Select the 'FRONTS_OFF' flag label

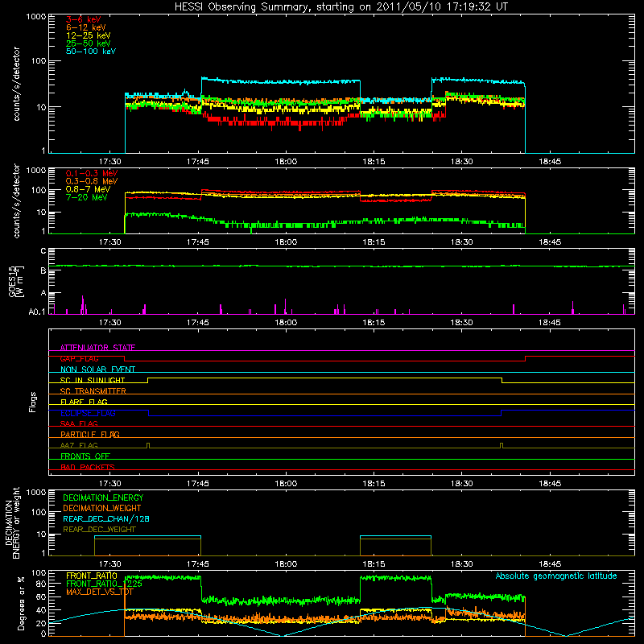click(x=85, y=456)
